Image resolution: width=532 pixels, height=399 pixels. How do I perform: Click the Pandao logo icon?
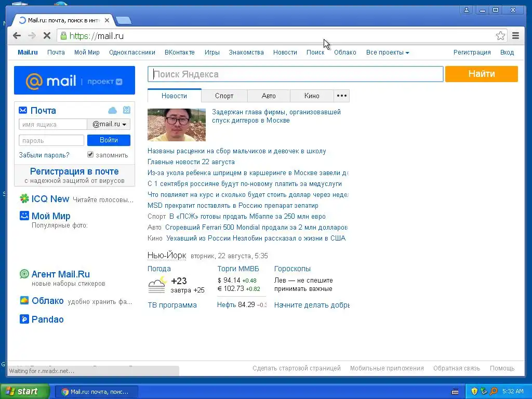tap(24, 320)
